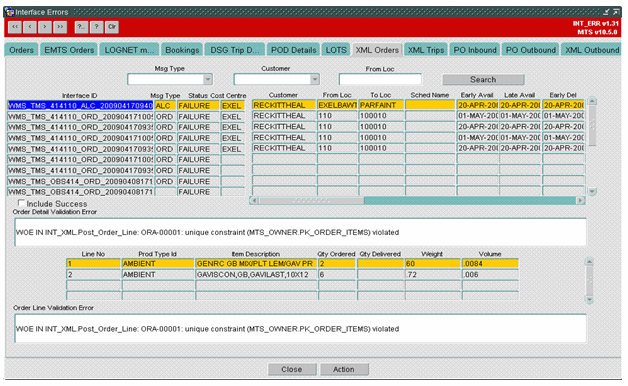Click the horizontal scrollbar thumb

pos(311,200)
